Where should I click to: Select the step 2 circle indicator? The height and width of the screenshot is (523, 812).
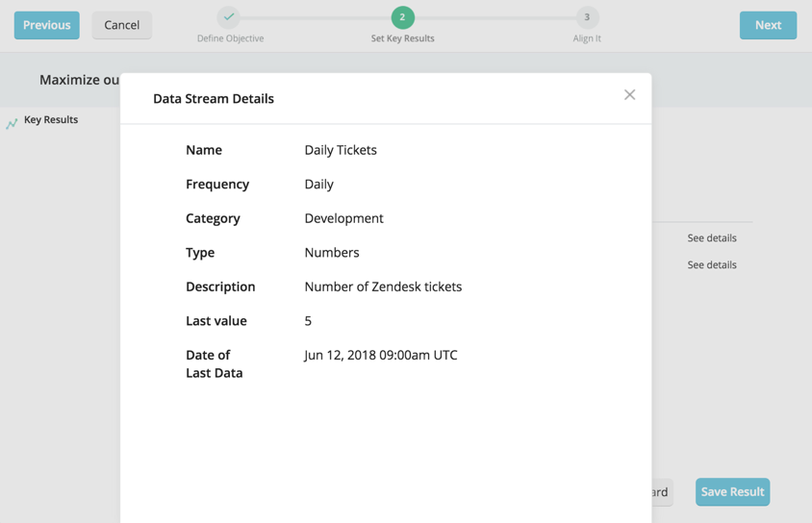[x=402, y=17]
